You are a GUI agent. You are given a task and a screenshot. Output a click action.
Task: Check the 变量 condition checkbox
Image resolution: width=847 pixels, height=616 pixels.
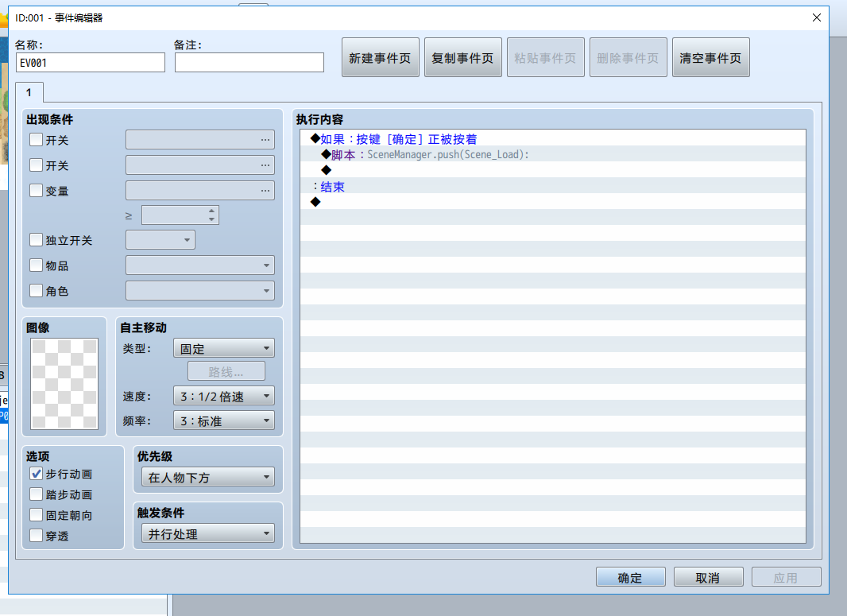(37, 190)
